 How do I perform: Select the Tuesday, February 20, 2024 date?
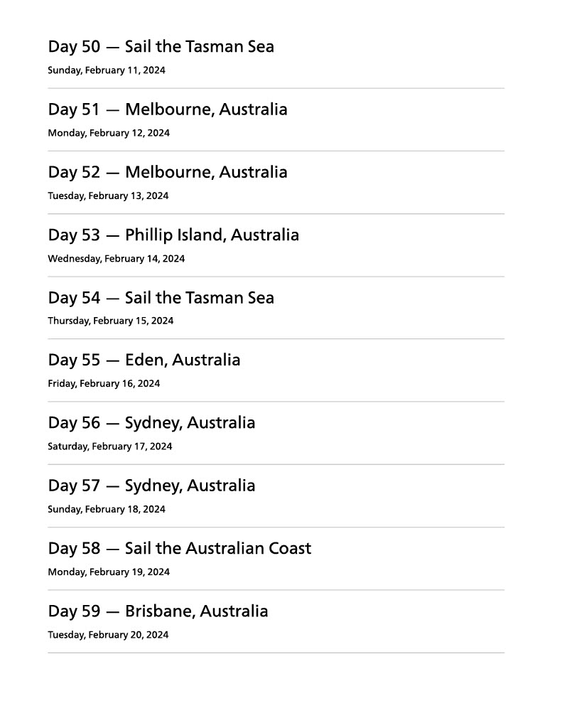[x=108, y=635]
